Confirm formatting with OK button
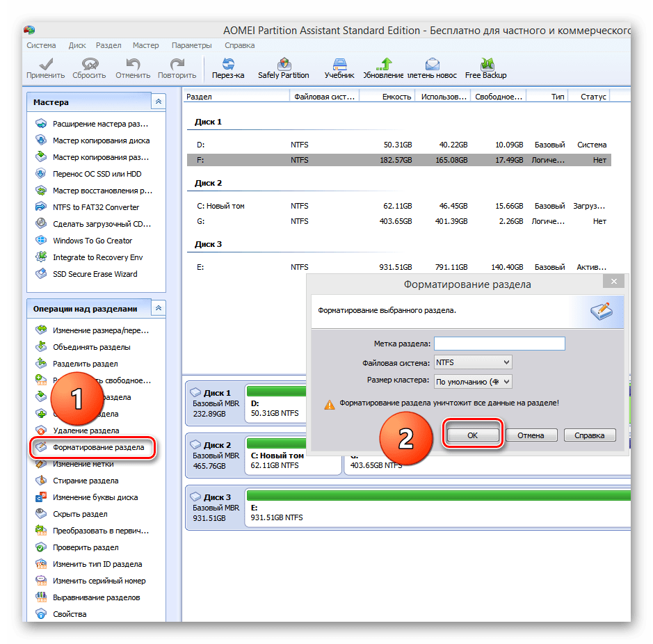 (472, 435)
